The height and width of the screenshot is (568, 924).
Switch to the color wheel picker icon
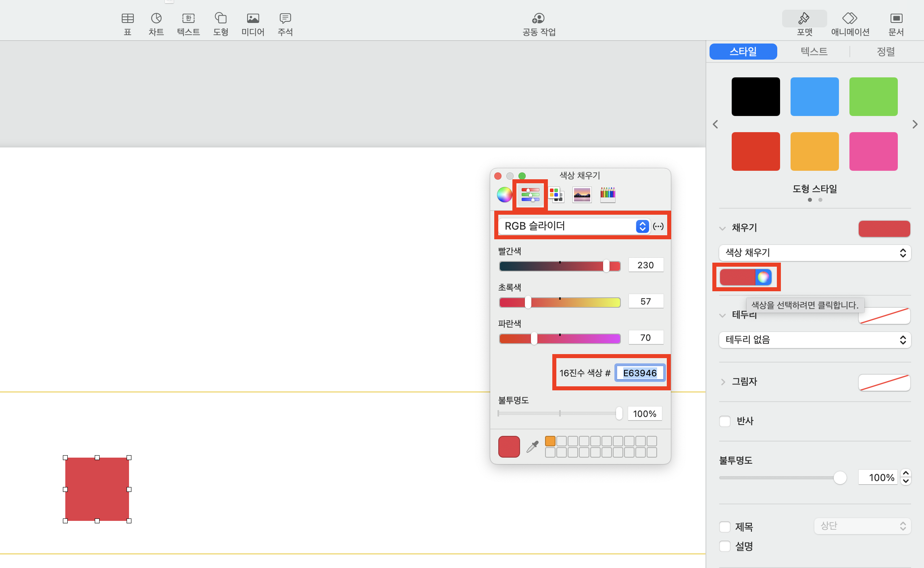(504, 195)
